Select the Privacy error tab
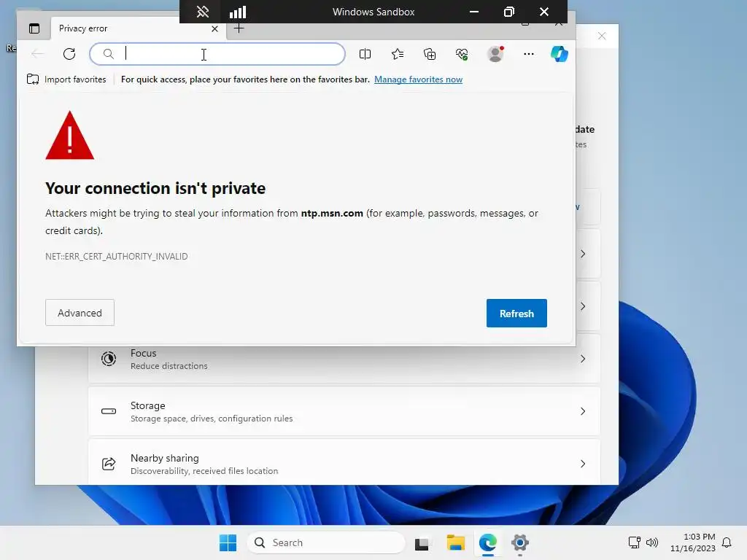This screenshot has height=560, width=747. click(137, 28)
